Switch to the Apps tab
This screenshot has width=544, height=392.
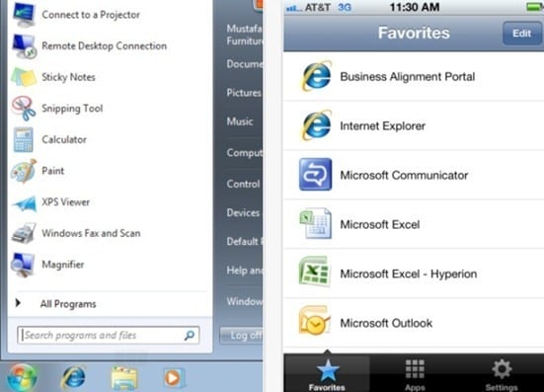click(415, 373)
